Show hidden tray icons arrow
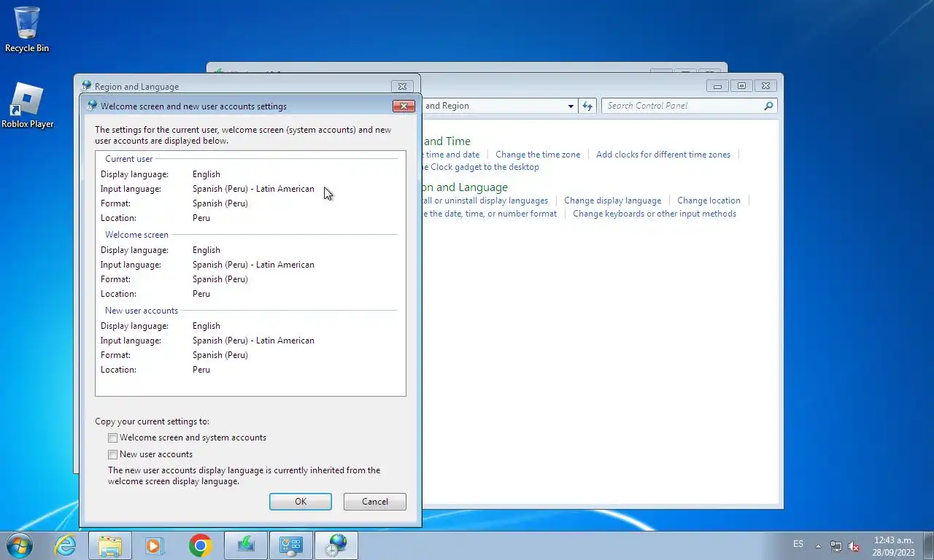934x560 pixels. 818,546
